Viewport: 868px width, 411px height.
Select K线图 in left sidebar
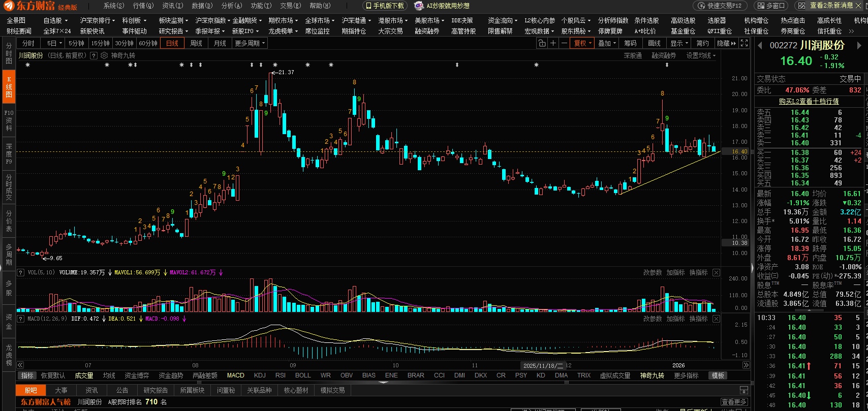pyautogui.click(x=9, y=87)
